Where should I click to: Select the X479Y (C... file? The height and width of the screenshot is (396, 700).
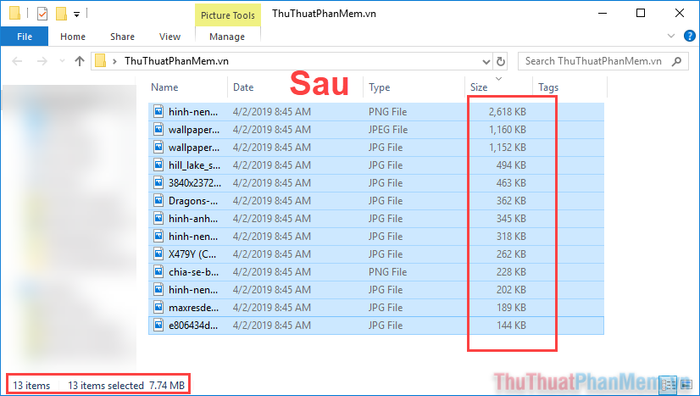pyautogui.click(x=376, y=254)
